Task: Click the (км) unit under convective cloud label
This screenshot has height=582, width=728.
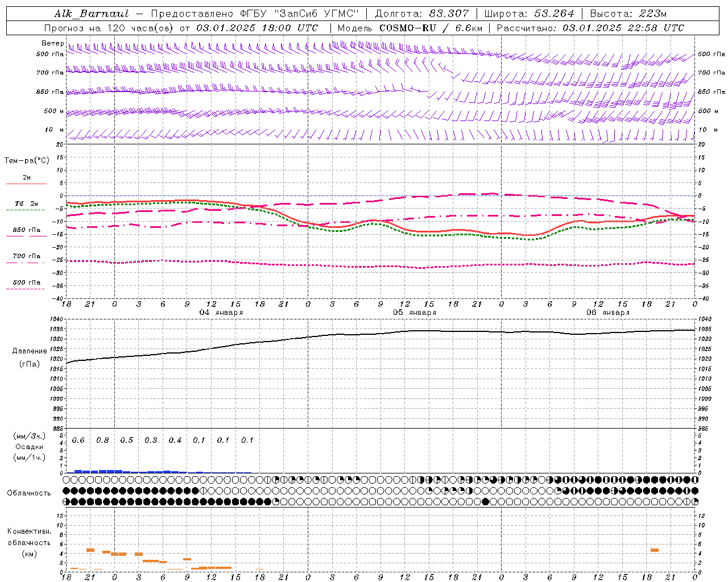Action: coord(30,554)
